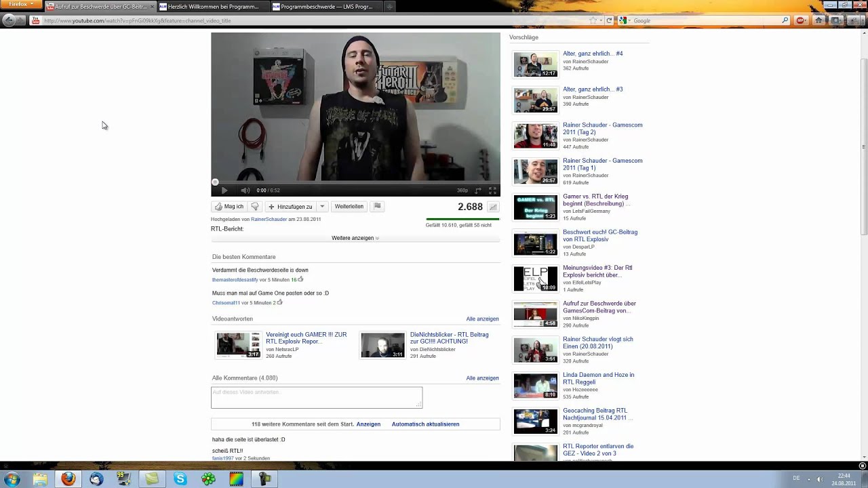The width and height of the screenshot is (868, 488).
Task: Play the video
Action: 224,190
